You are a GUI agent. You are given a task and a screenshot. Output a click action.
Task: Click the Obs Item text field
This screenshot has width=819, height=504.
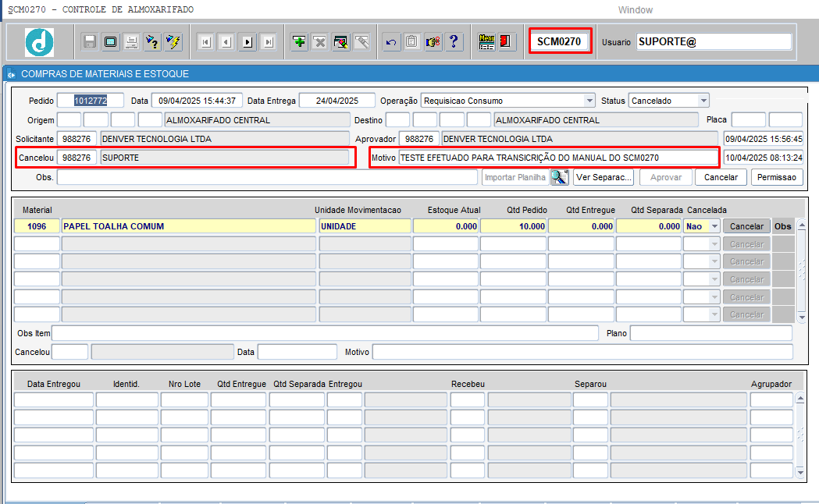[x=325, y=333]
